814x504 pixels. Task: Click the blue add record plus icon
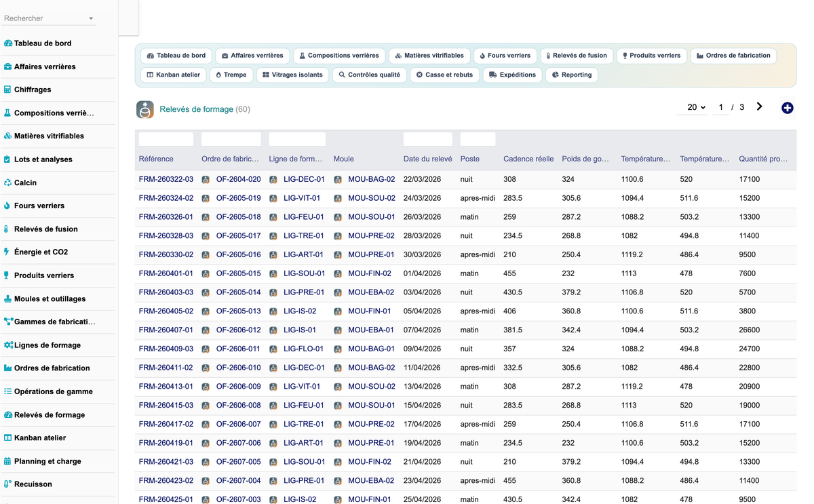[787, 108]
